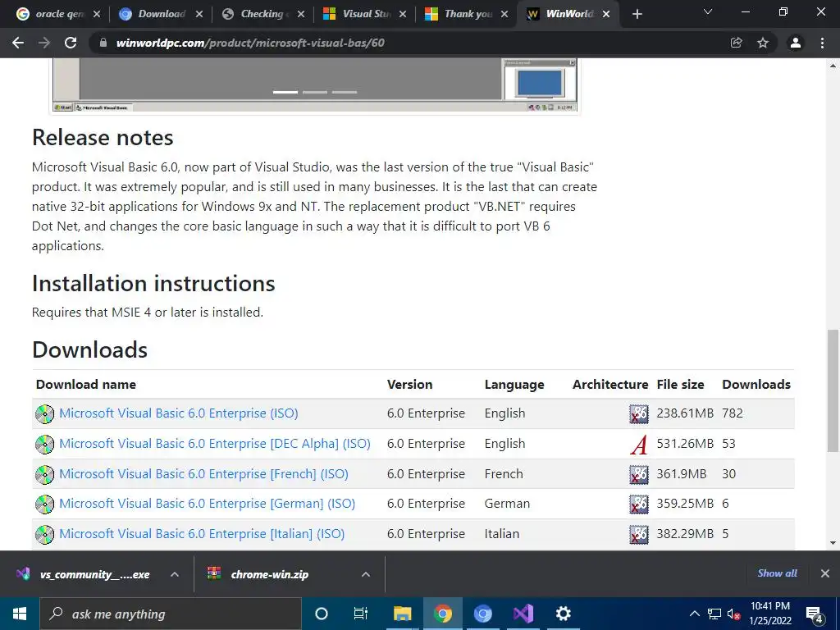
Task: Open the Italian ISO download link
Action: point(202,534)
